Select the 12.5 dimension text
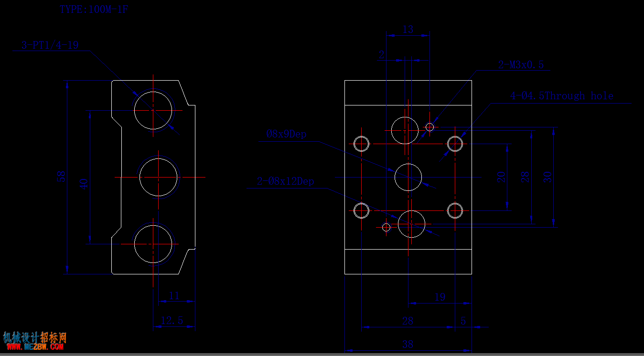 [x=172, y=320]
